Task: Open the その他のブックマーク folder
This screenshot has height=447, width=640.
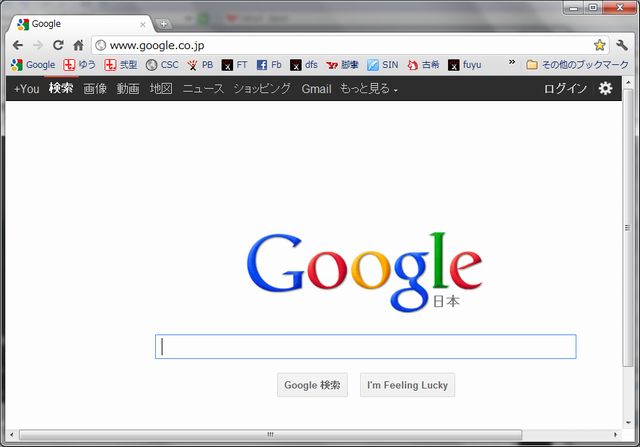Action: 577,64
